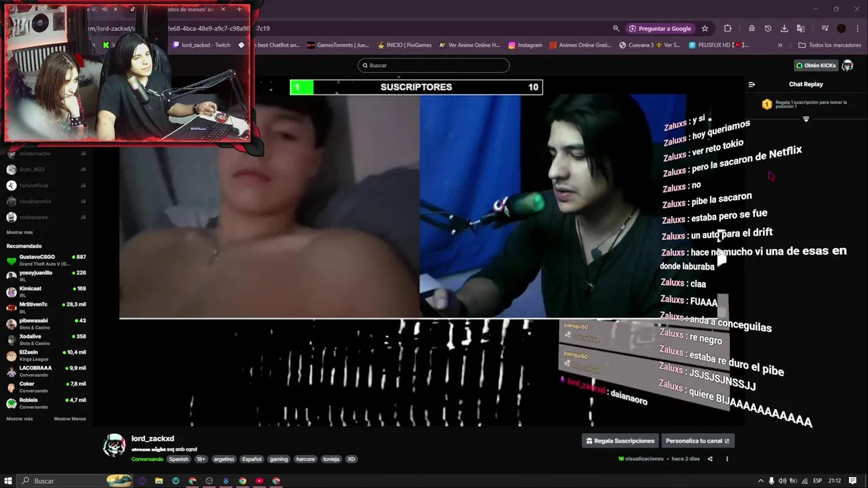Click the zoom magnifier icon in address bar

coord(616,28)
